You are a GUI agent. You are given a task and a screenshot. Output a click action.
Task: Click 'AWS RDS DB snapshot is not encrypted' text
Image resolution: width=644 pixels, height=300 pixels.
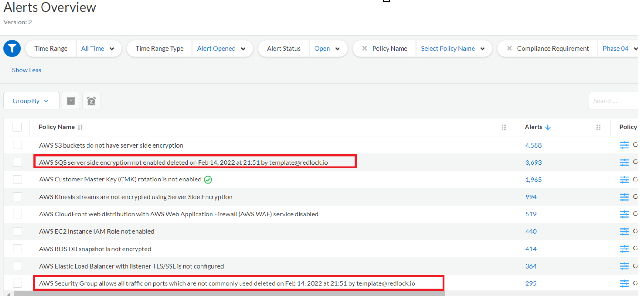point(95,249)
